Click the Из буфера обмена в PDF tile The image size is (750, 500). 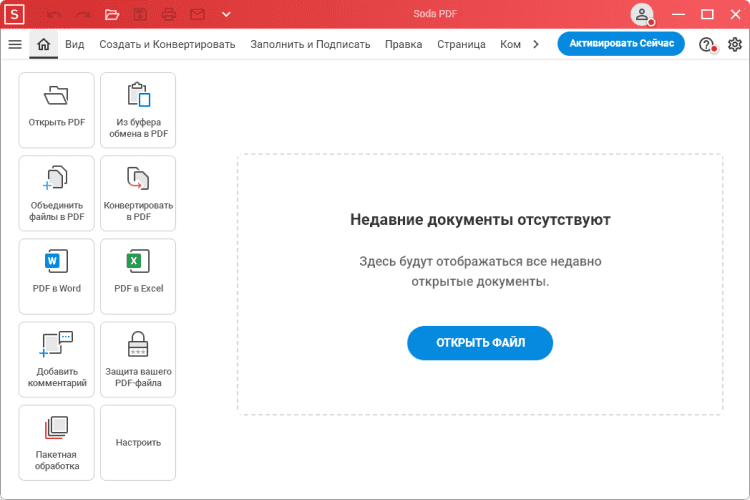[x=138, y=110]
